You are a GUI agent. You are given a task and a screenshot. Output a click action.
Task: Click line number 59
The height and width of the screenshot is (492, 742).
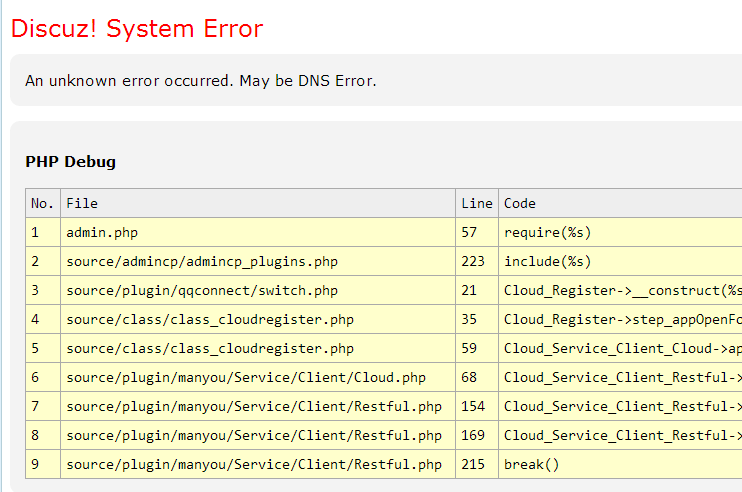(477, 348)
